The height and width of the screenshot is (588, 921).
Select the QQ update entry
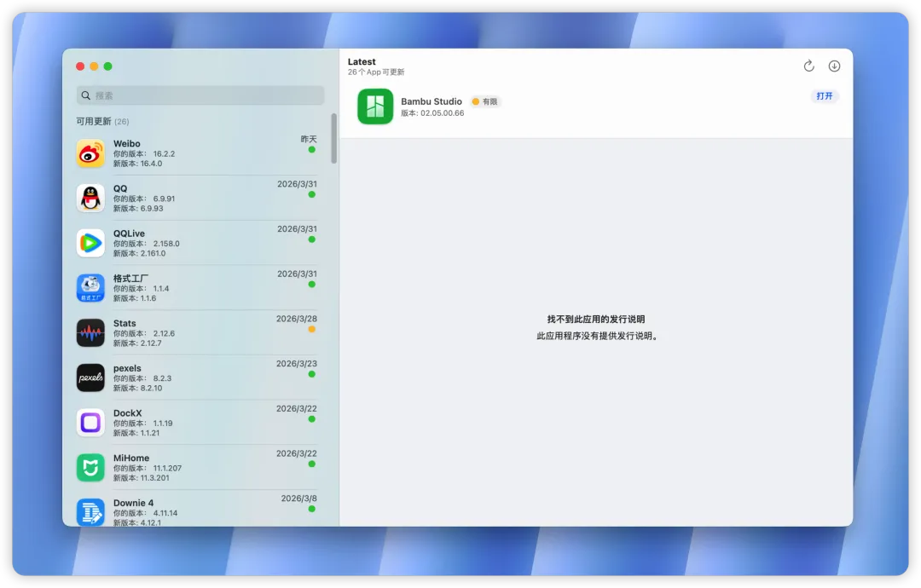click(x=197, y=199)
